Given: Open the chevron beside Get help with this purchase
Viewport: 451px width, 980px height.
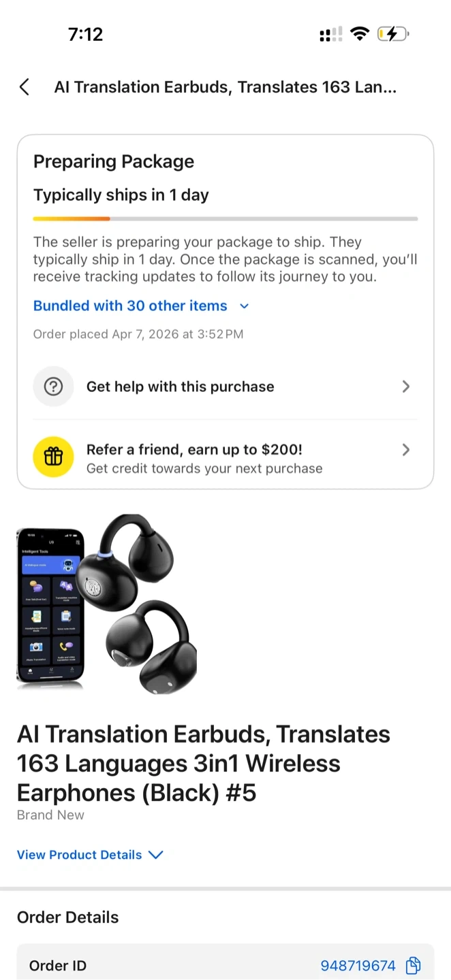Looking at the screenshot, I should click(x=406, y=387).
